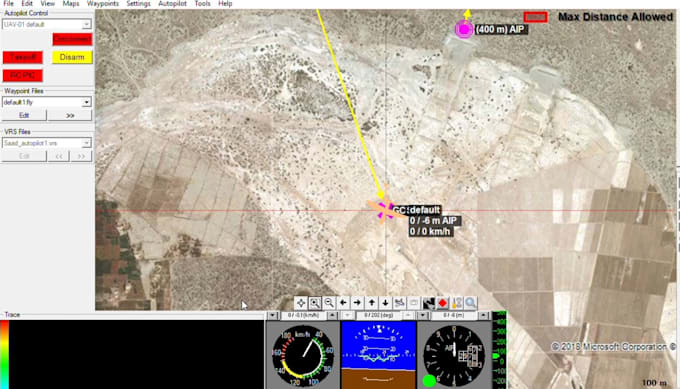This screenshot has width=680, height=389.
Task: Increase commanded heading with the up arrow
Action: pos(408,315)
